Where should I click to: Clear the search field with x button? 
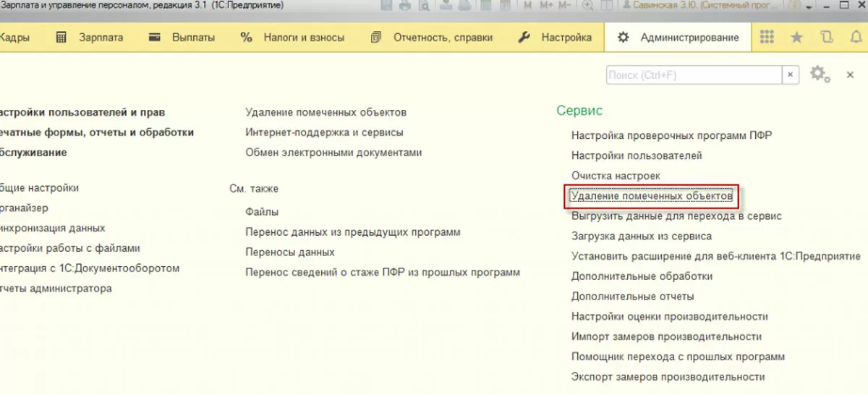click(791, 75)
